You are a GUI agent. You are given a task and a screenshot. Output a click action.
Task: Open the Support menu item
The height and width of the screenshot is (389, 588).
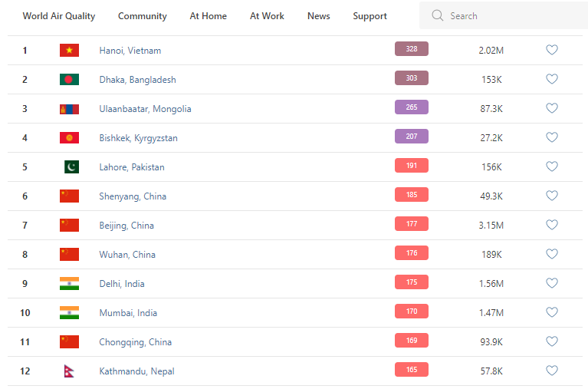(x=370, y=16)
